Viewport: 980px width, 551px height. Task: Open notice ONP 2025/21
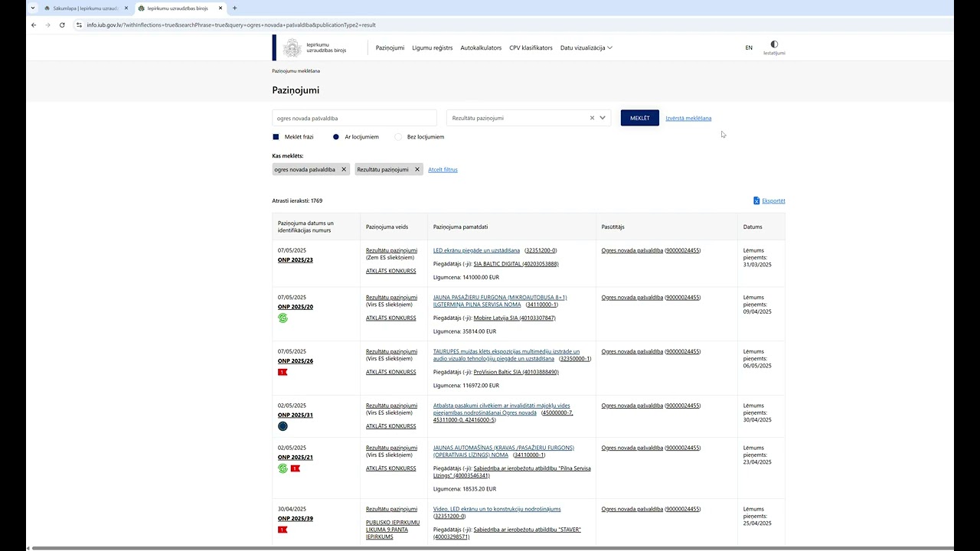pos(296,457)
